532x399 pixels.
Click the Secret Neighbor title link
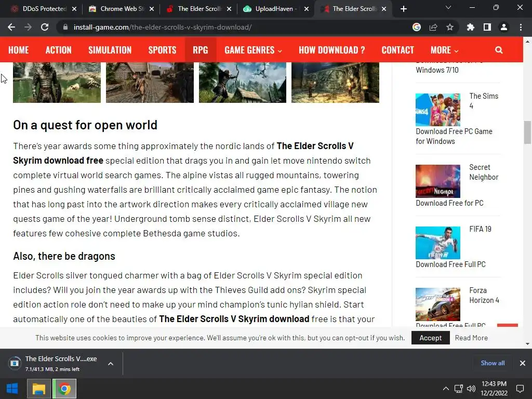[x=484, y=172]
